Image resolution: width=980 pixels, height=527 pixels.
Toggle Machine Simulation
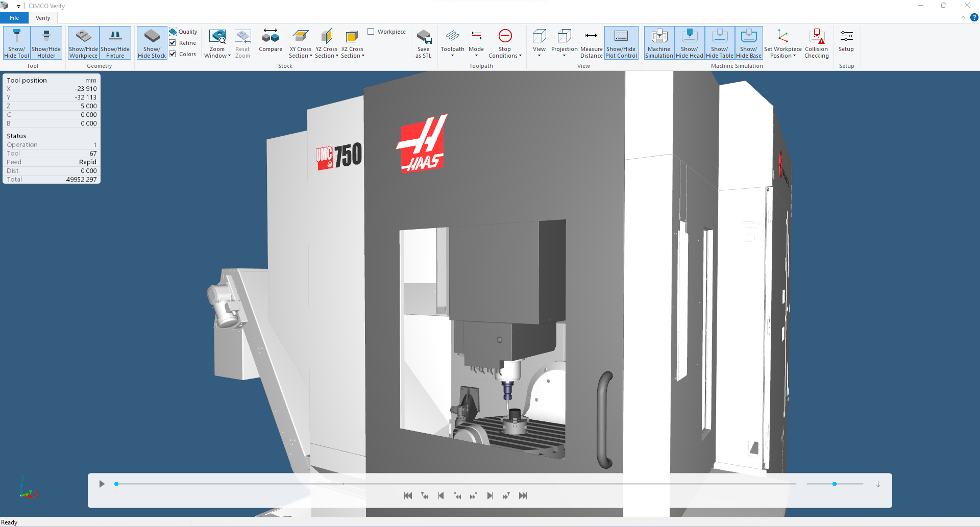(659, 43)
